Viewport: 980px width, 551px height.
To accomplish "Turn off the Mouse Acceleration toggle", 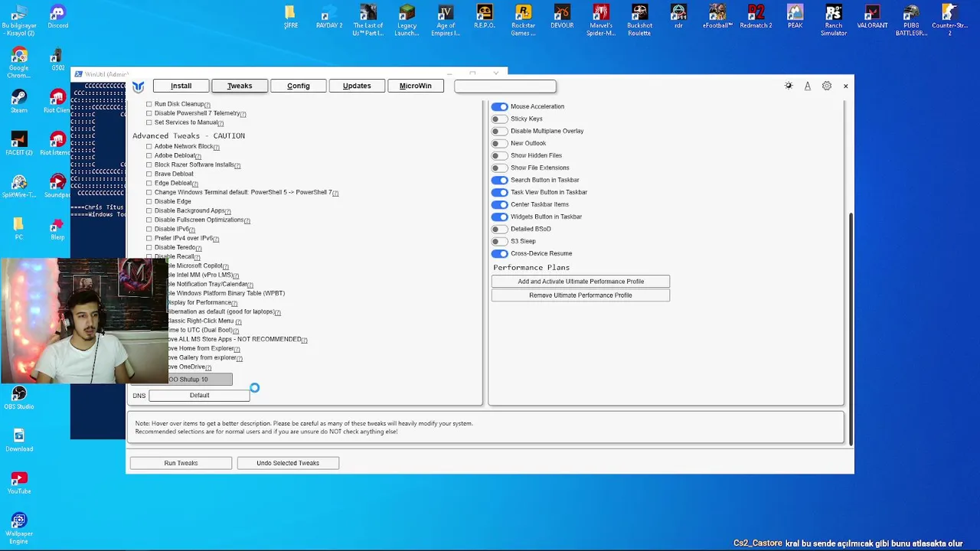I will coord(499,106).
